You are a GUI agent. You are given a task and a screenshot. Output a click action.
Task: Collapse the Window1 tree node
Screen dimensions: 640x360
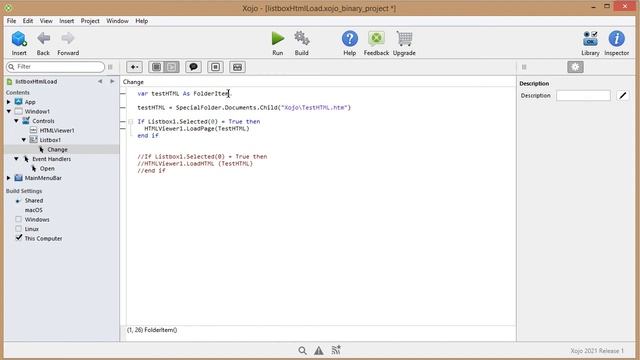(x=9, y=111)
